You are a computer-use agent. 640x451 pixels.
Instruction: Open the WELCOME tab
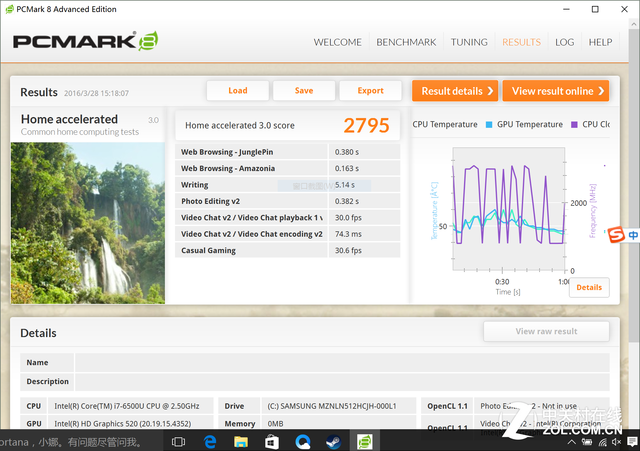(x=338, y=42)
